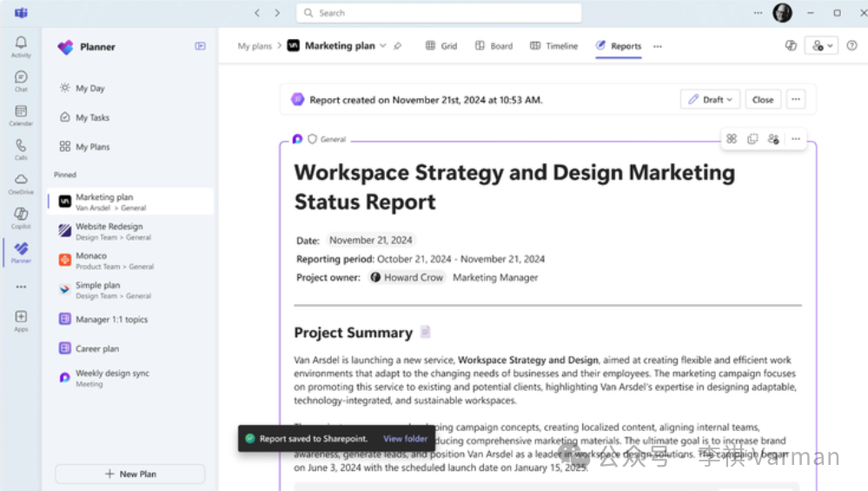Focus the Search box at top
The height and width of the screenshot is (491, 868).
[x=439, y=13]
